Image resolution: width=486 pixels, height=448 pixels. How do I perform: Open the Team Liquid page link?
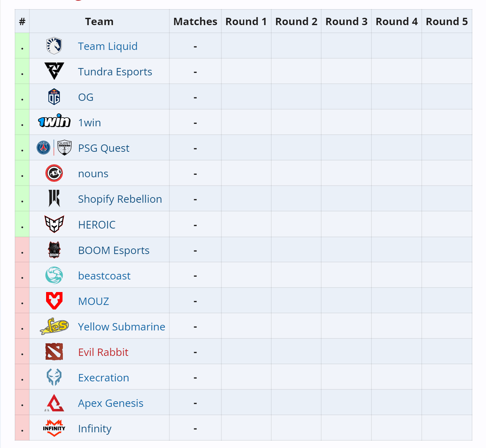[108, 46]
